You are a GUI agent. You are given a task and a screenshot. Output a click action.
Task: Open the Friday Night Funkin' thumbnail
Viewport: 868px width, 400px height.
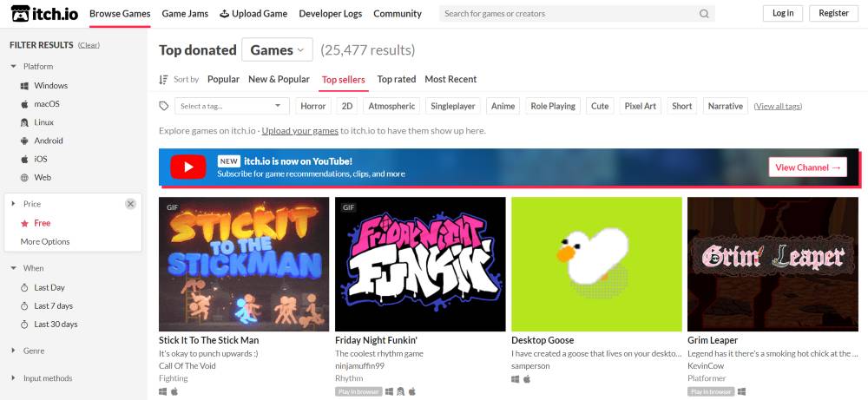point(420,265)
